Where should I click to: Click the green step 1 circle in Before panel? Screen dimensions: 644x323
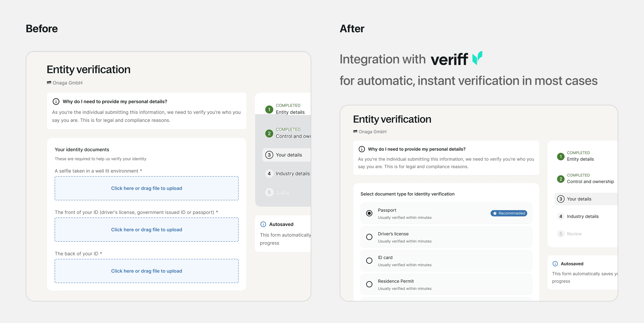(x=269, y=109)
